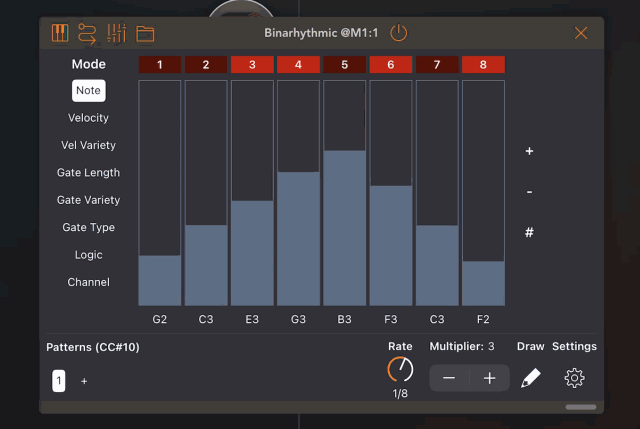
Task: Click the Binarhythmic @M1:1 title
Action: pyautogui.click(x=321, y=33)
